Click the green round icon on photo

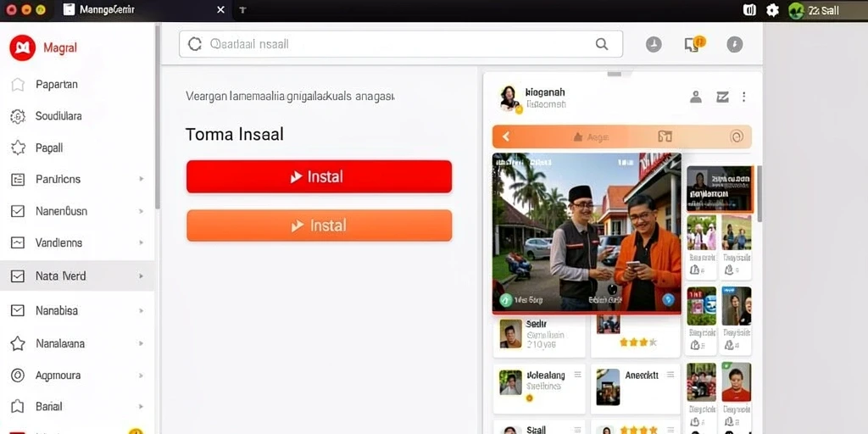point(505,300)
